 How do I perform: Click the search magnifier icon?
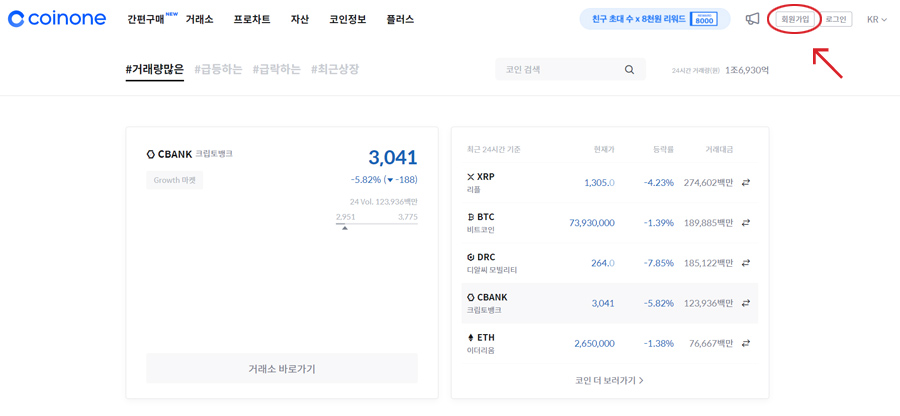(629, 70)
